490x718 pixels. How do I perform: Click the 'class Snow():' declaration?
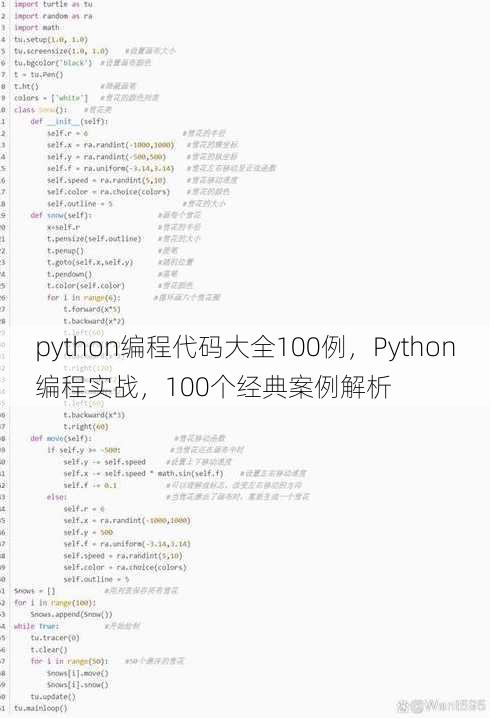[x=41, y=110]
